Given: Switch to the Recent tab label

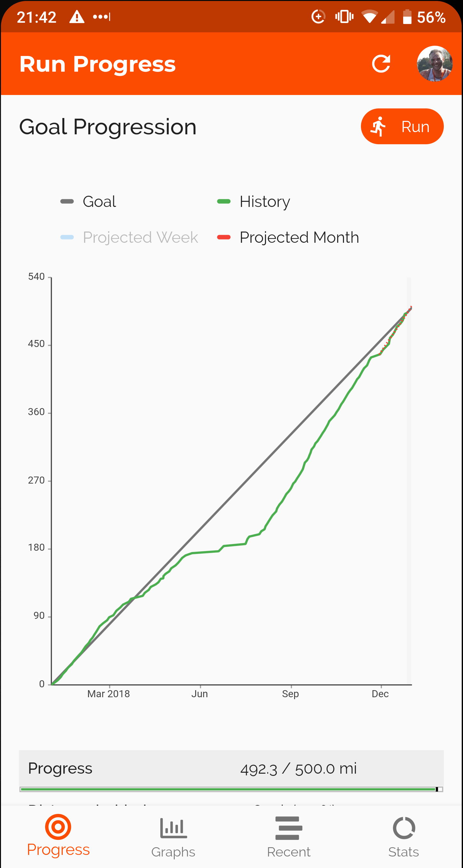Looking at the screenshot, I should coord(289,852).
